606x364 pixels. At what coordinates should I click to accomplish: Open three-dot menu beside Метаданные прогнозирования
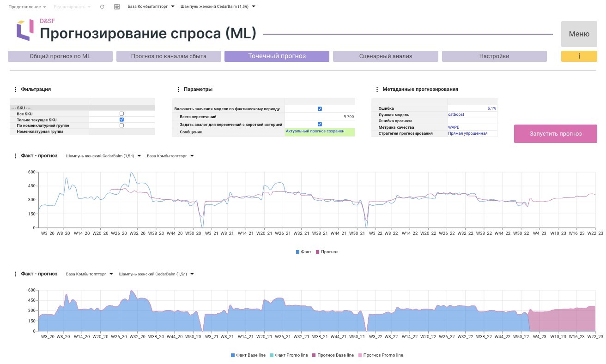tap(377, 90)
